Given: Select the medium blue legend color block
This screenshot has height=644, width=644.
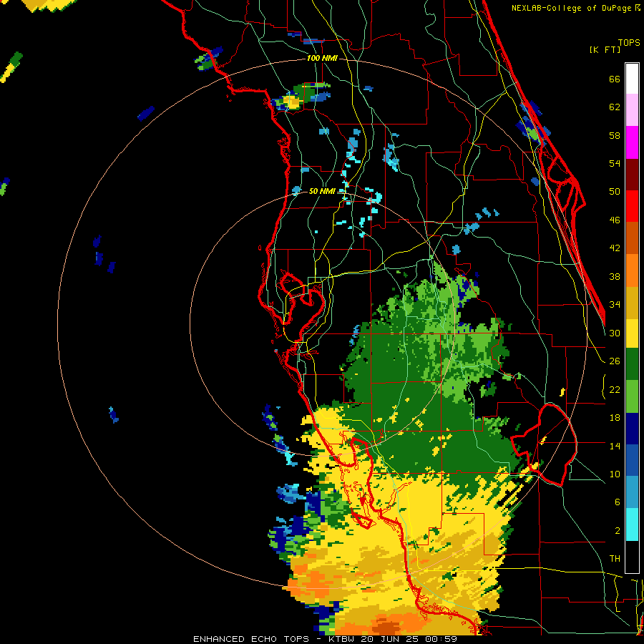Looking at the screenshot, I should (632, 461).
